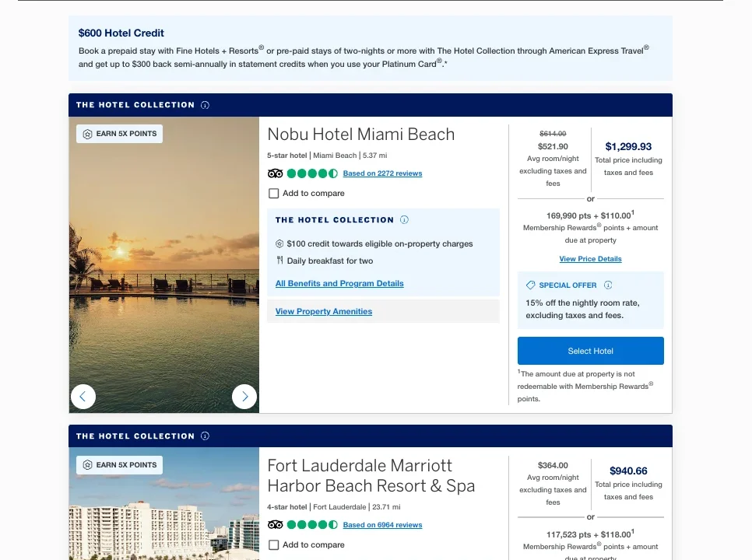Click the $100 credit benefit icon
This screenshot has width=752, height=560.
(279, 243)
